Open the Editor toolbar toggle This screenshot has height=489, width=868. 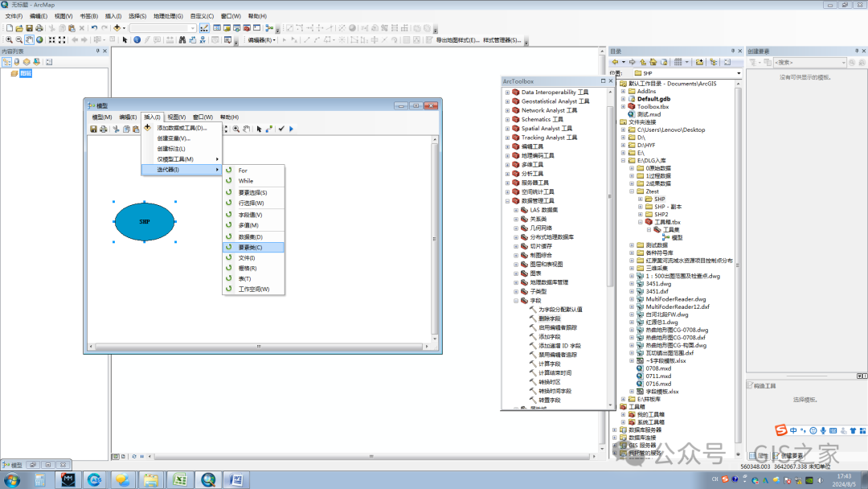[x=204, y=28]
